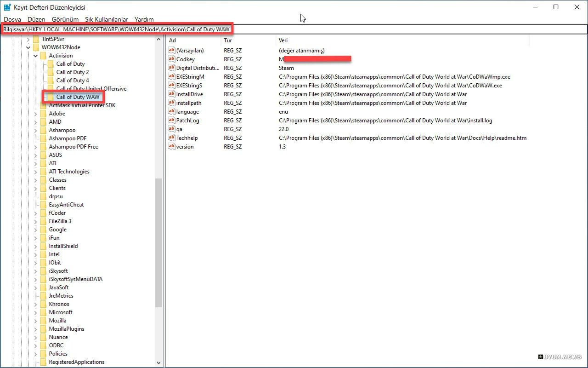588x368 pixels.
Task: Expand the Policies key
Action: click(36, 354)
